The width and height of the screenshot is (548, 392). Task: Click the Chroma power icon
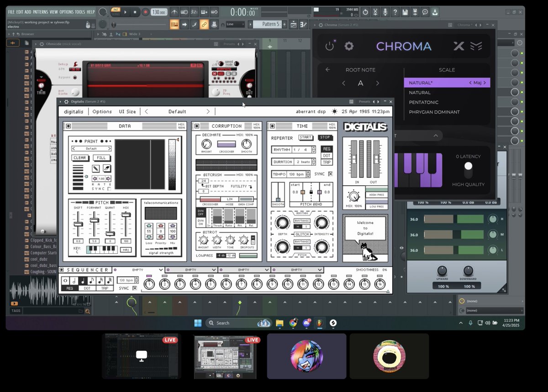coord(330,46)
